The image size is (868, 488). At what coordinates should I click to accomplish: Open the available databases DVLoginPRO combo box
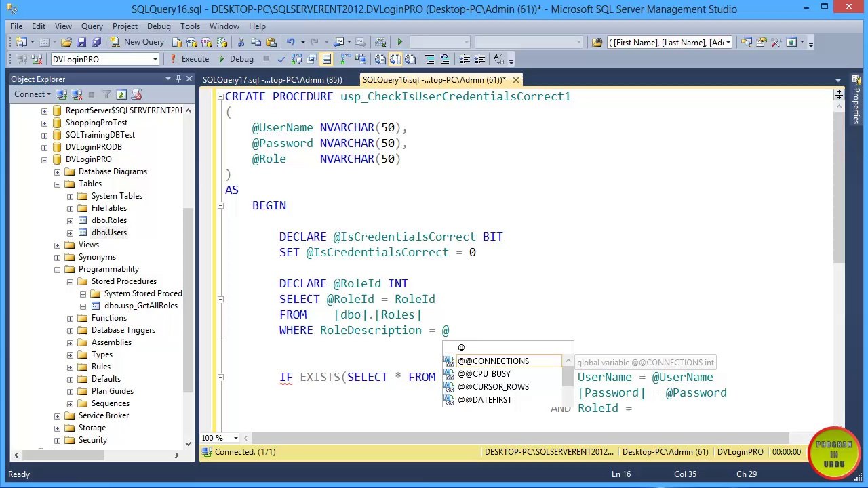[x=104, y=59]
